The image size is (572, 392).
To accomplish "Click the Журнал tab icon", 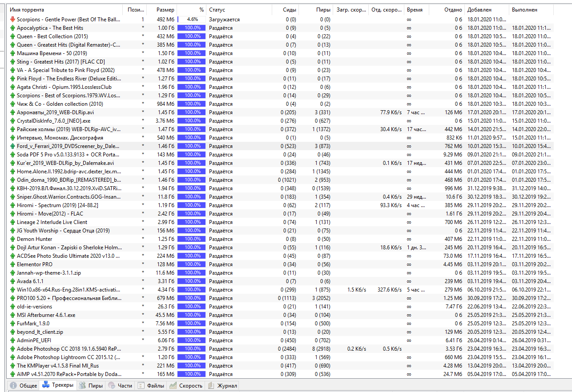I will (x=211, y=386).
